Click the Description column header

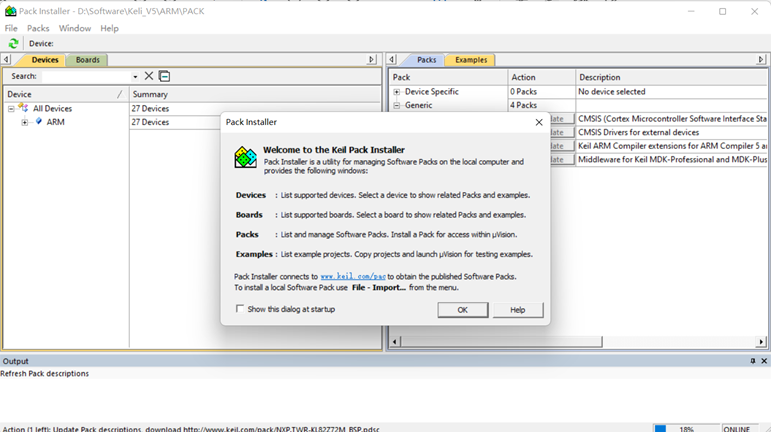coord(671,77)
